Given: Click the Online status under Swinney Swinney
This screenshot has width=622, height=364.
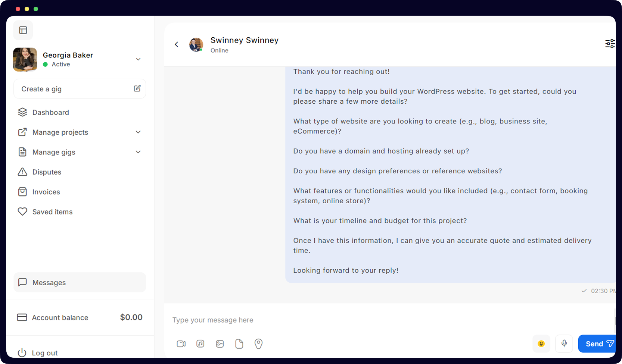Looking at the screenshot, I should click(220, 50).
